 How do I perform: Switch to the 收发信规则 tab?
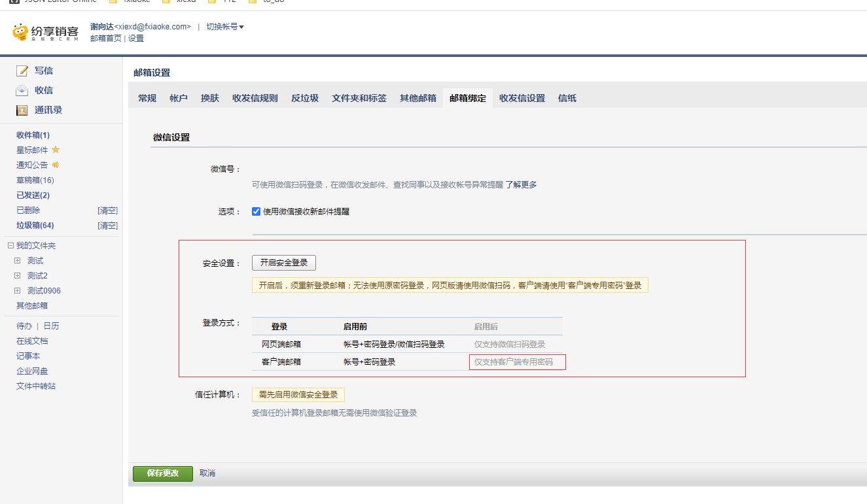255,99
